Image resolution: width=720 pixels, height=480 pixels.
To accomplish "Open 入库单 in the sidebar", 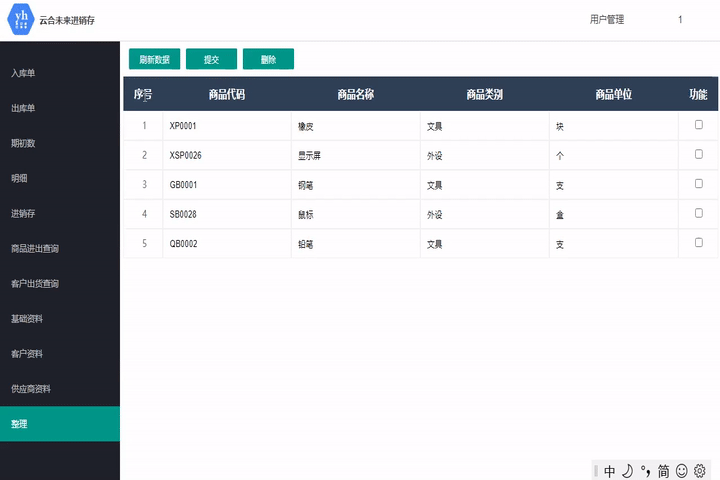I will (x=24, y=73).
